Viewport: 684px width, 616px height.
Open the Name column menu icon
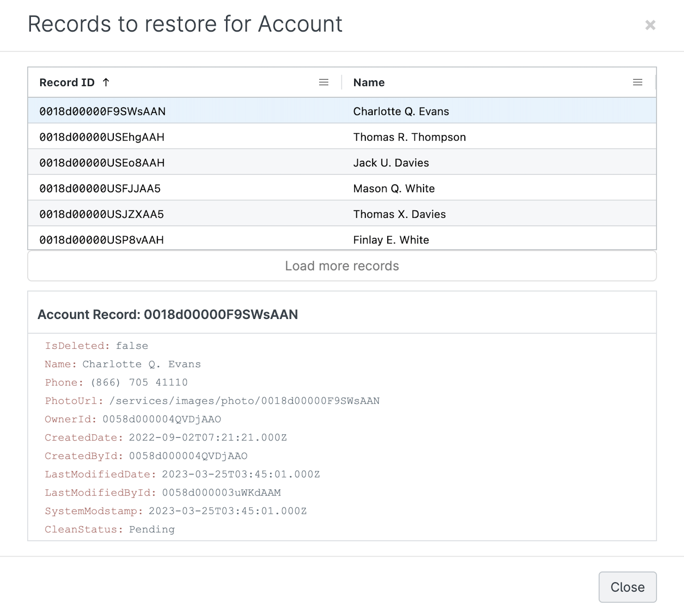637,82
